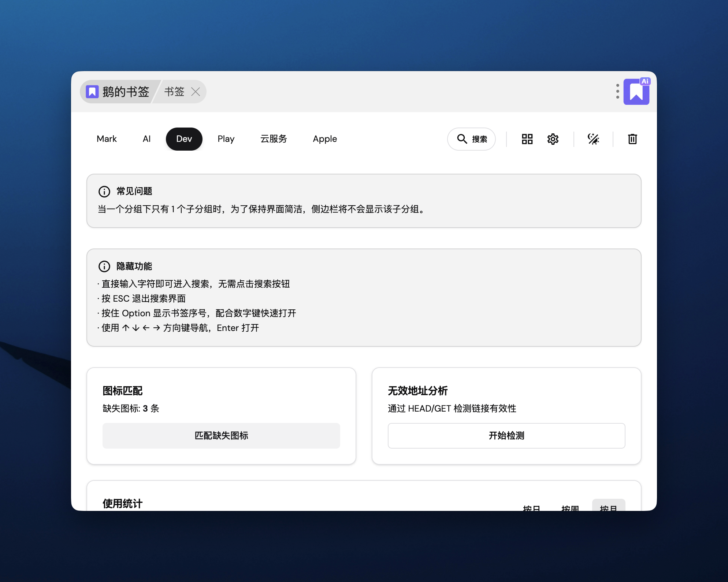Toggle dark/light theme moon-sun icon
728x582 pixels.
(593, 139)
